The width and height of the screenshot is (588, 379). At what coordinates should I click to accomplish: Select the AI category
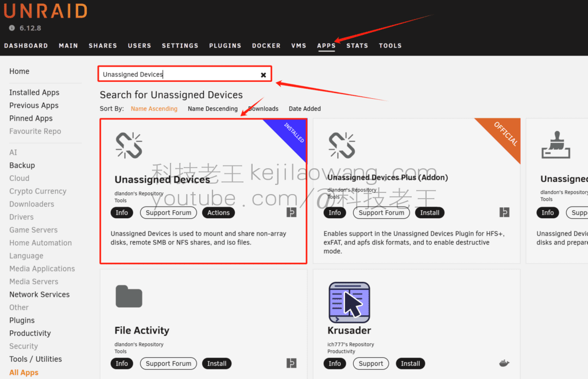tap(13, 152)
